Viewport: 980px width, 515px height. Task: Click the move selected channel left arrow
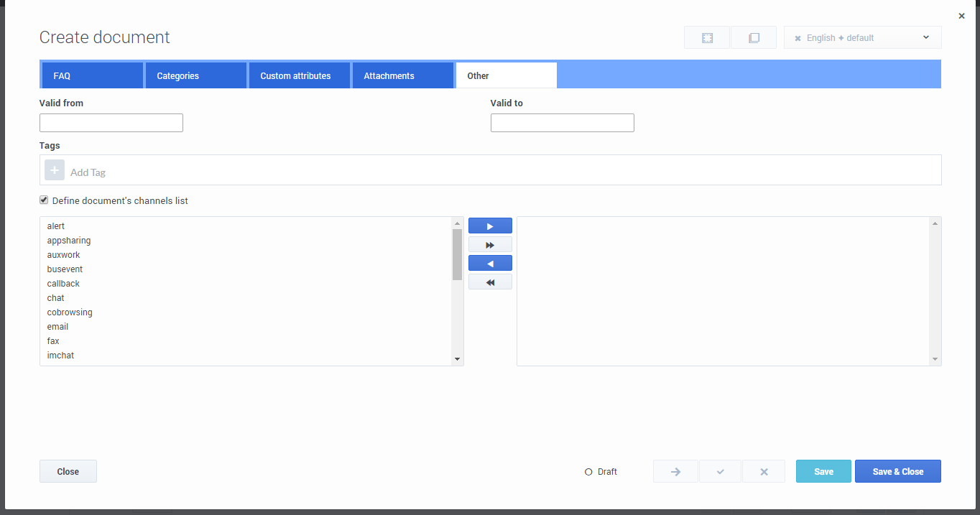pyautogui.click(x=490, y=264)
